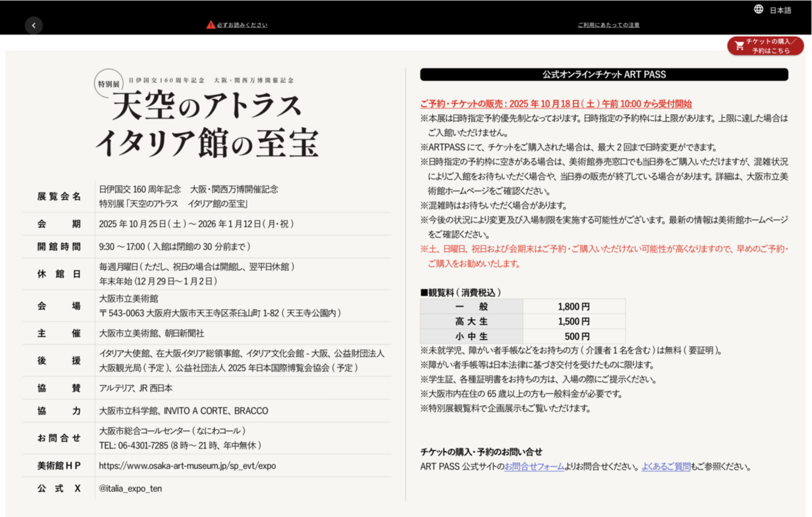Screen dimensions: 812x517
Task: Open the 必ずお読みください notice link
Action: point(242,25)
